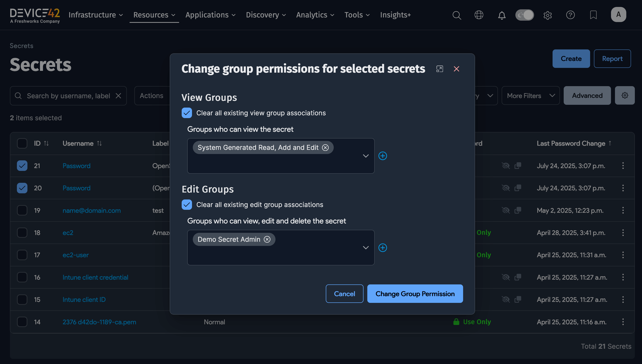Open the row actions menu for secret 14
The width and height of the screenshot is (642, 364).
(x=623, y=322)
